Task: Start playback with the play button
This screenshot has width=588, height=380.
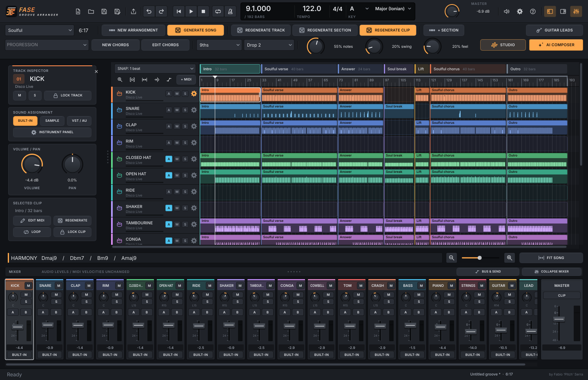Action: click(x=191, y=11)
